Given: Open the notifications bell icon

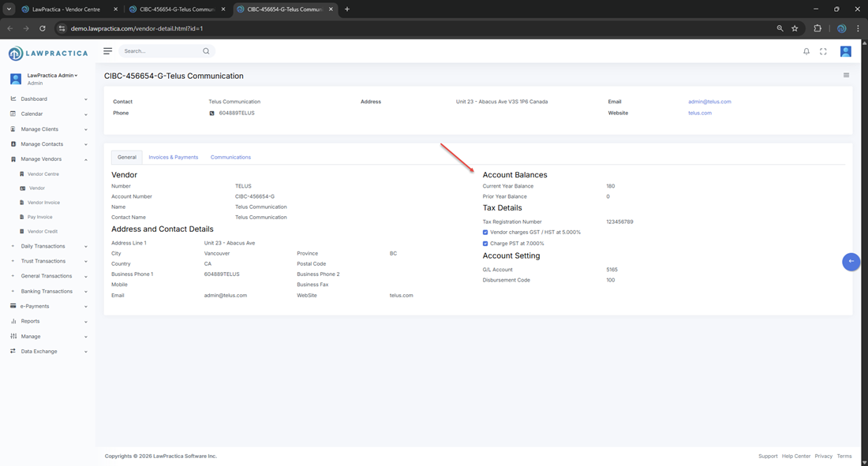Looking at the screenshot, I should (x=806, y=51).
